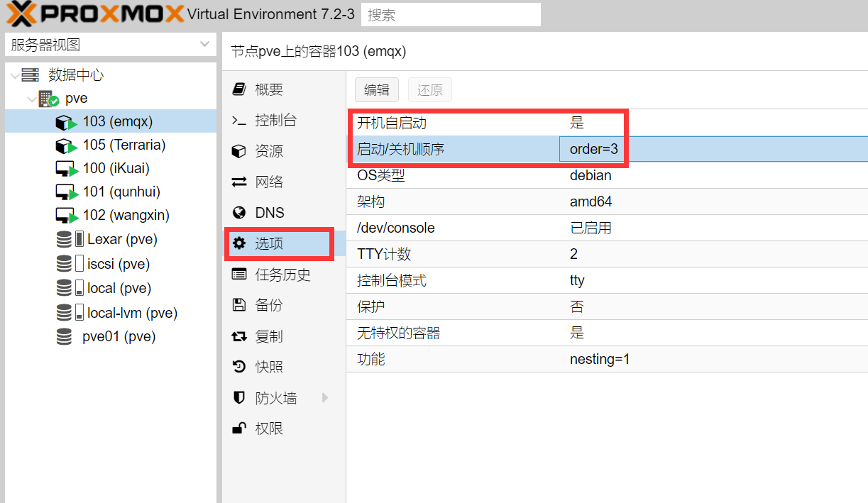Select the 架构 option row
The height and width of the screenshot is (503, 868).
pyautogui.click(x=608, y=201)
